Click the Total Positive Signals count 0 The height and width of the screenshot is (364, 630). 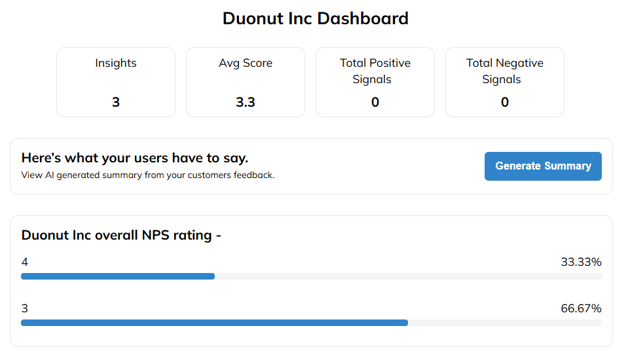pos(375,102)
